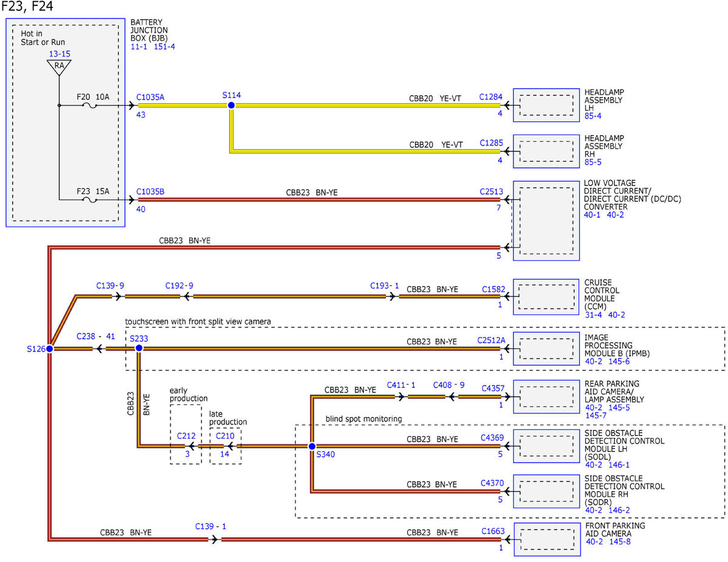Click connector label C139-1

coord(211,526)
